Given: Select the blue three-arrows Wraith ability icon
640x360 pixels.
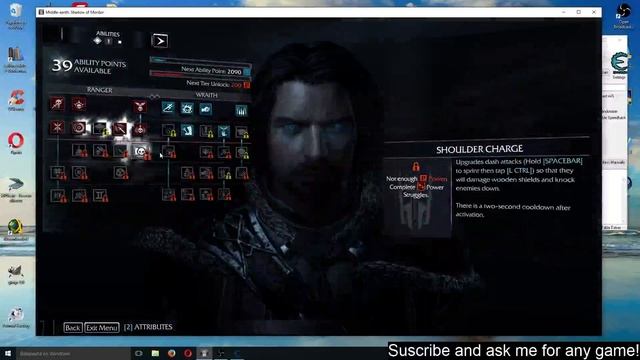Looking at the screenshot, I should (x=241, y=111).
